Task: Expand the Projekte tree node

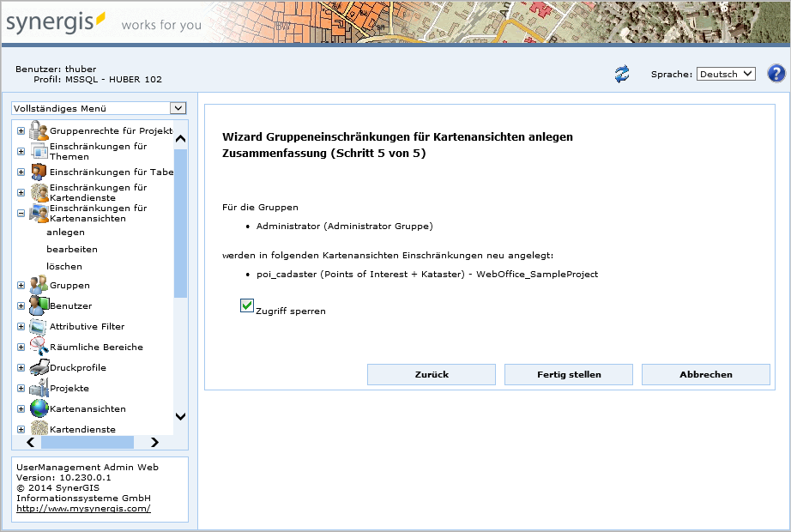Action: (x=21, y=389)
